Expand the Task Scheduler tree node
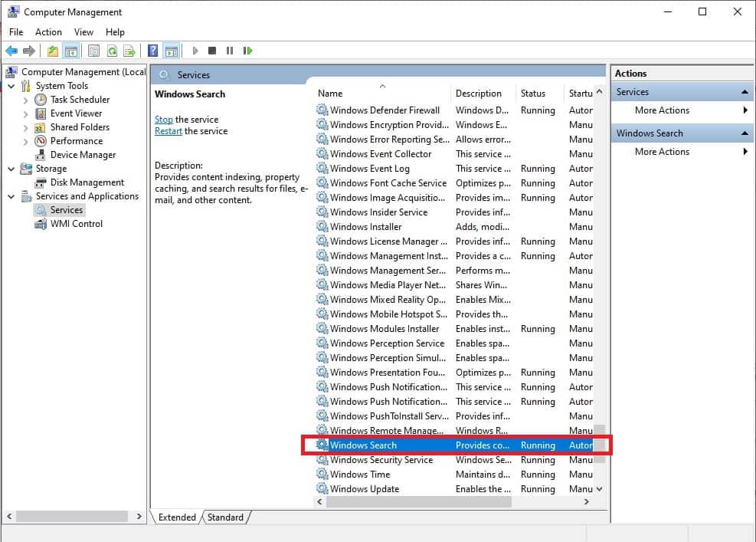This screenshot has height=542, width=756. point(25,100)
